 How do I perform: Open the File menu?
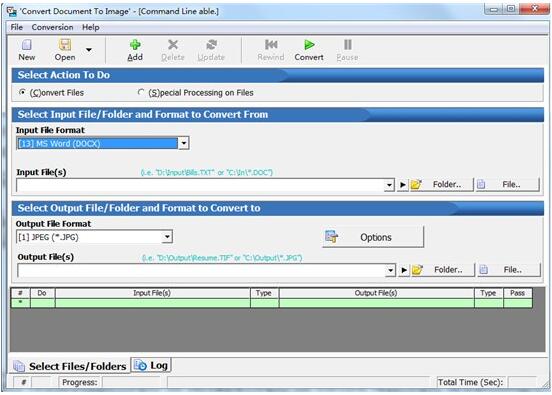click(x=17, y=27)
